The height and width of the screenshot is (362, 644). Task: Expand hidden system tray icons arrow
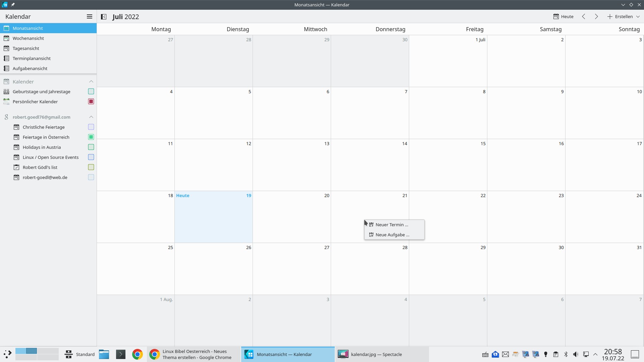pos(595,354)
